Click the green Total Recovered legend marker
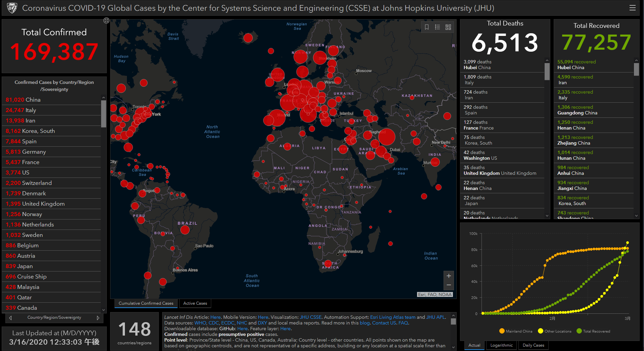Image resolution: width=644 pixels, height=351 pixels. (x=579, y=331)
